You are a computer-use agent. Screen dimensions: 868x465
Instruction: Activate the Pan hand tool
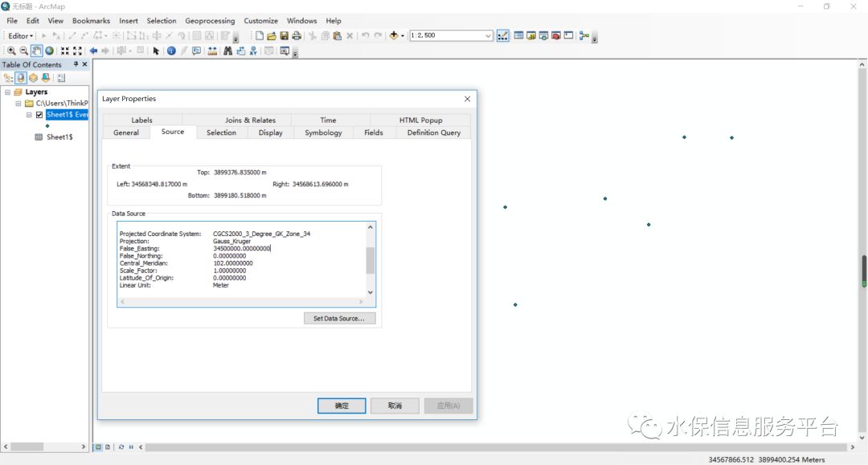click(36, 51)
